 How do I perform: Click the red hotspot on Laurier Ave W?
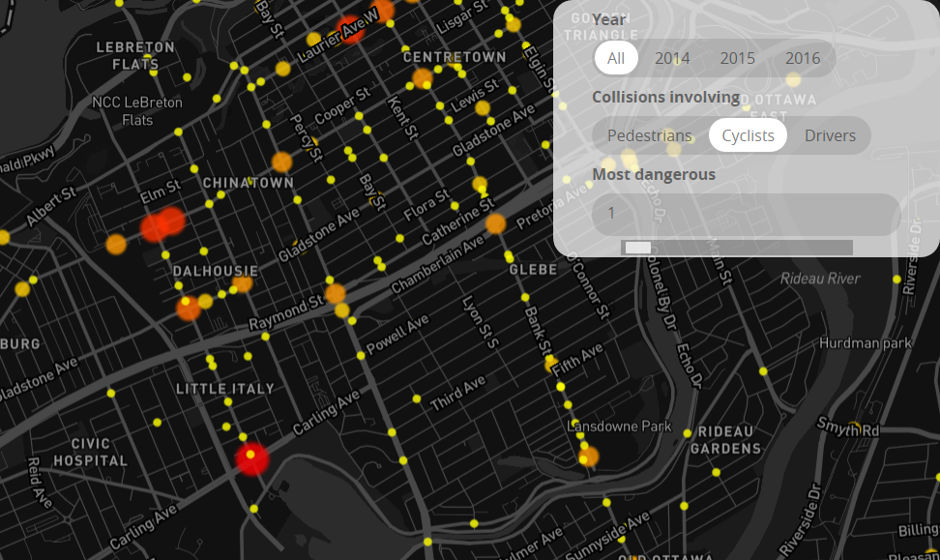tap(349, 30)
